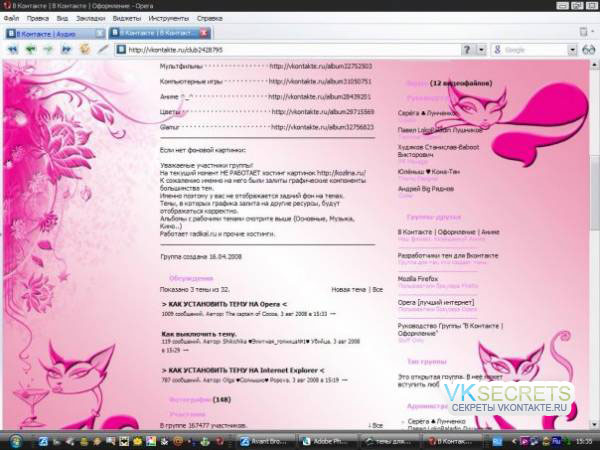Viewport: 600px width, 450px height.
Task: Open the 'В Контак...' Opera taskbar button
Action: [x=450, y=441]
